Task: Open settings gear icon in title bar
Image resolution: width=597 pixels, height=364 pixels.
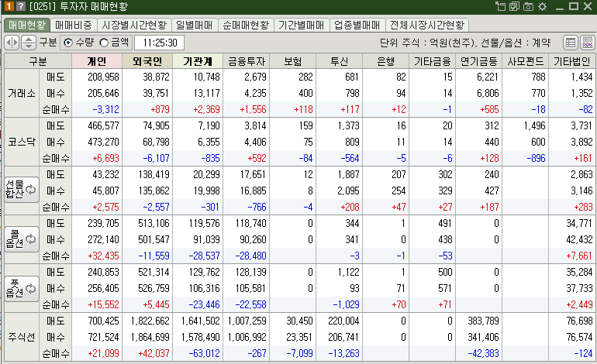Action: point(542,6)
